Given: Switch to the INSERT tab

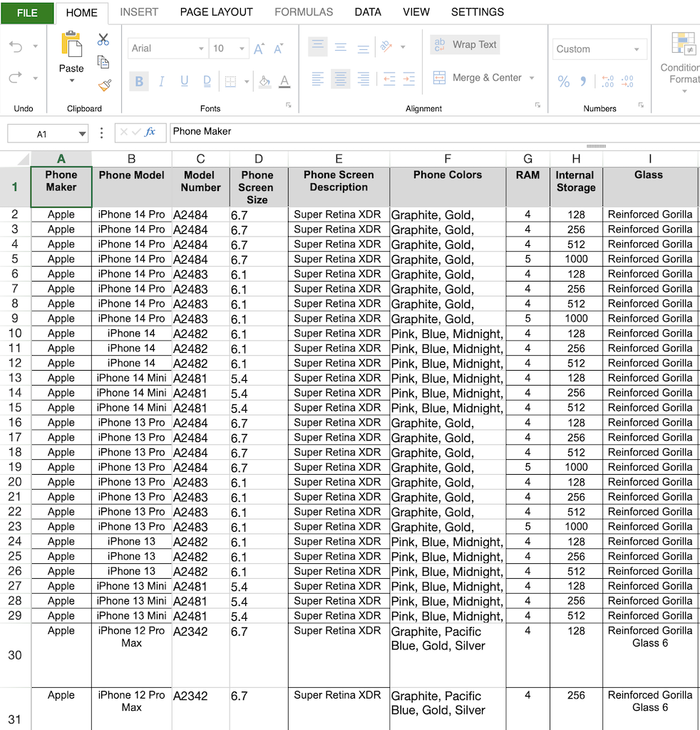Looking at the screenshot, I should (139, 12).
